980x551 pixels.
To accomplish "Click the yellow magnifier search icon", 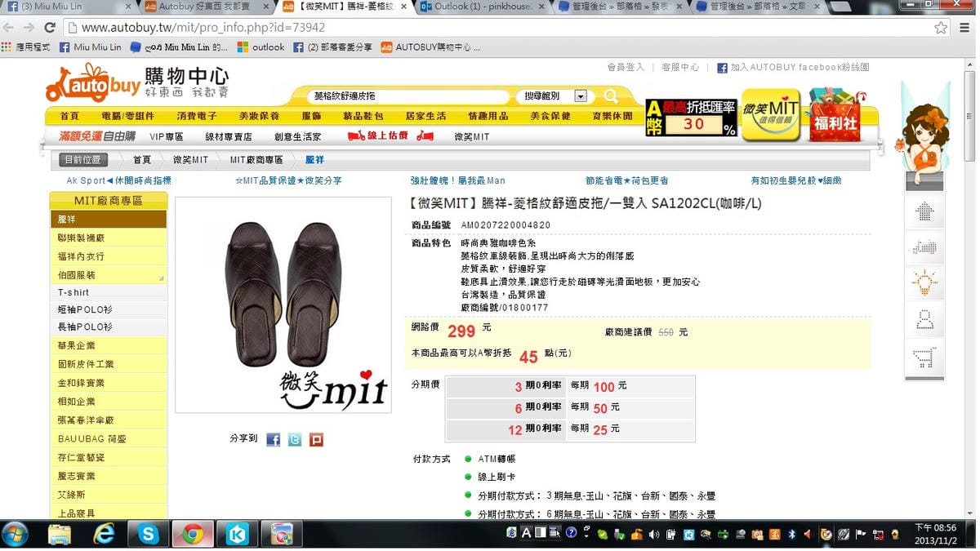I will tap(611, 96).
